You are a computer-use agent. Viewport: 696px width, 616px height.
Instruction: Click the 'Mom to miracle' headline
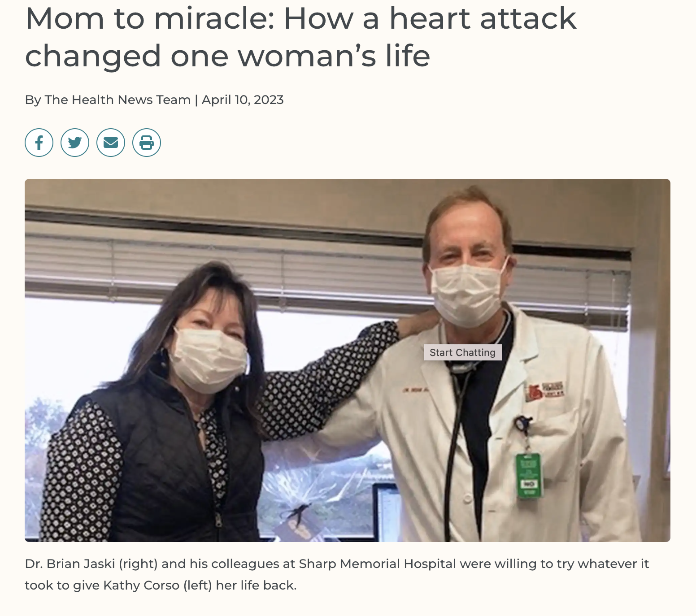(x=301, y=37)
